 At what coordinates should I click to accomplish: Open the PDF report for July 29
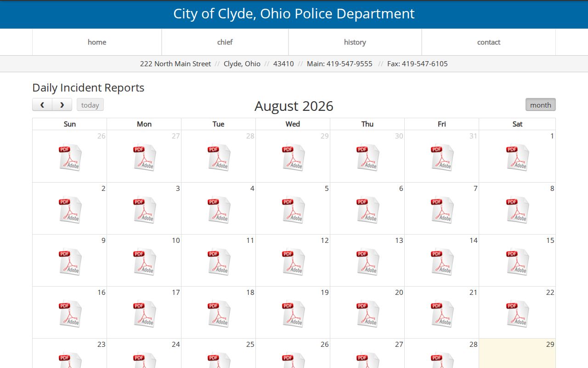click(293, 157)
